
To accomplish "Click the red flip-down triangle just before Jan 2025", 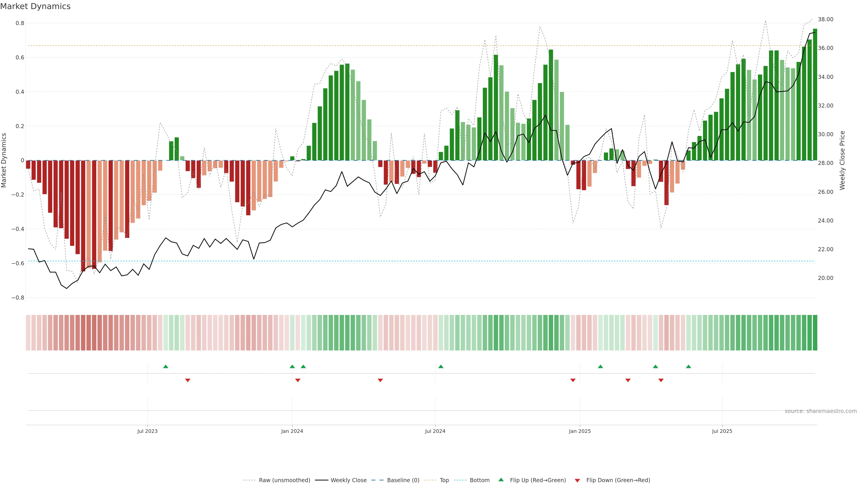I will (x=573, y=380).
